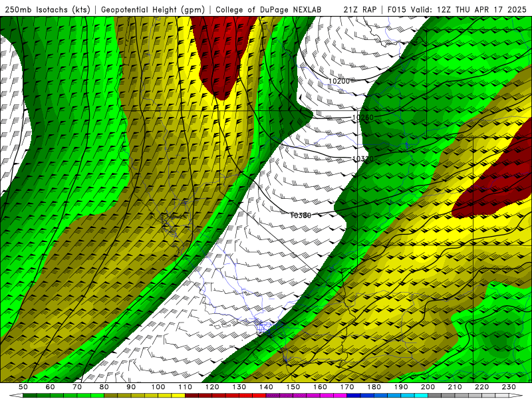Click the 80 value on the color scale
The image size is (532, 399).
click(x=104, y=387)
